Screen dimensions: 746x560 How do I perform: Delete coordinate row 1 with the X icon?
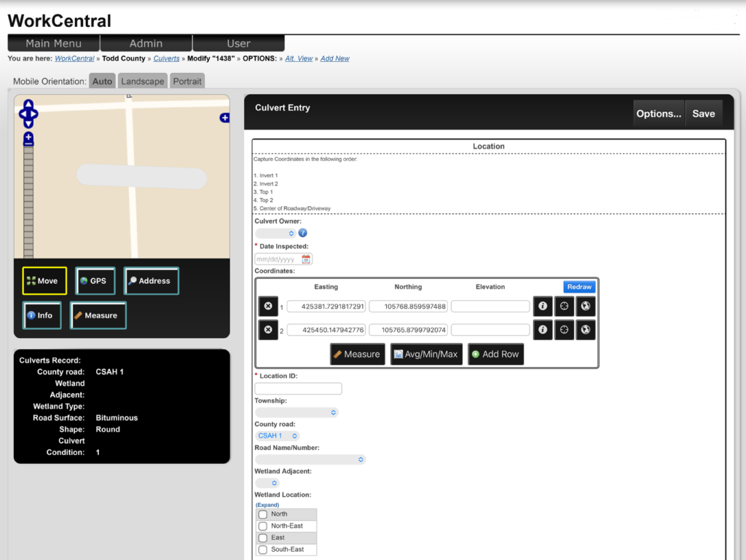[x=268, y=306]
